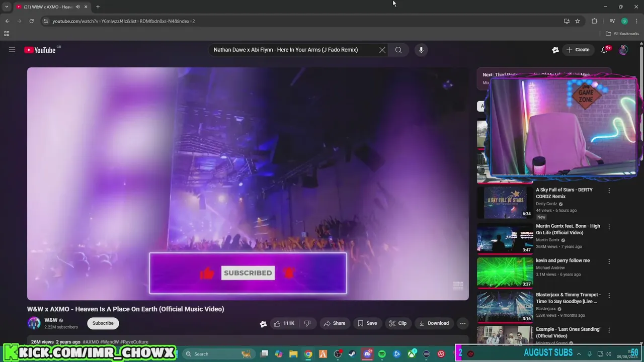Open options for Example Last Ones Standing

pos(609,330)
